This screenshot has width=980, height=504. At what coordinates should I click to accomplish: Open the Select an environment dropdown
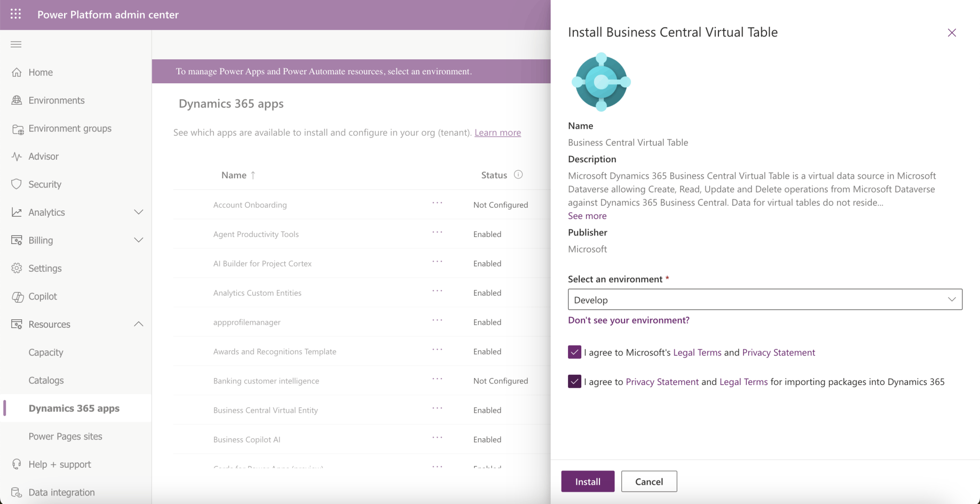click(x=765, y=300)
